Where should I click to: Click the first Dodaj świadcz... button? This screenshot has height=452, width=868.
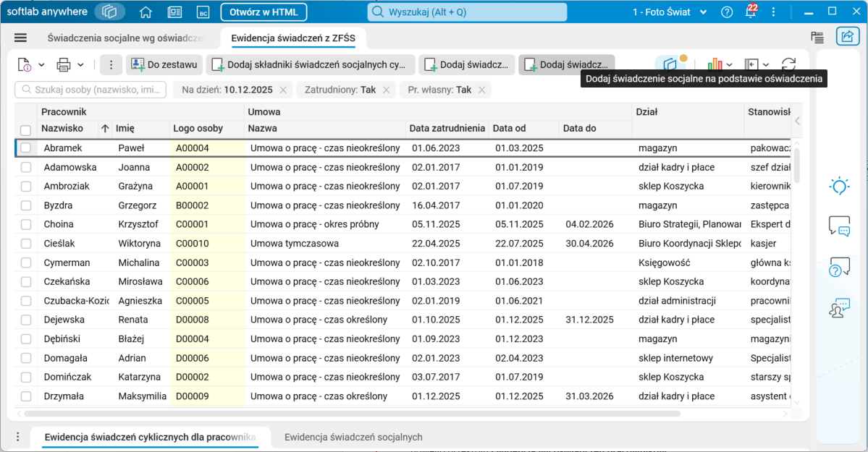467,65
